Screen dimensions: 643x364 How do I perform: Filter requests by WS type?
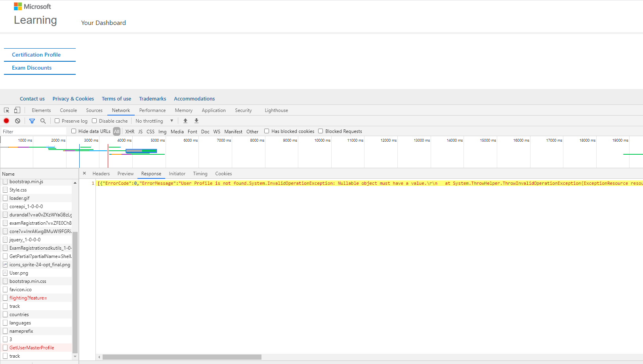coord(217,131)
